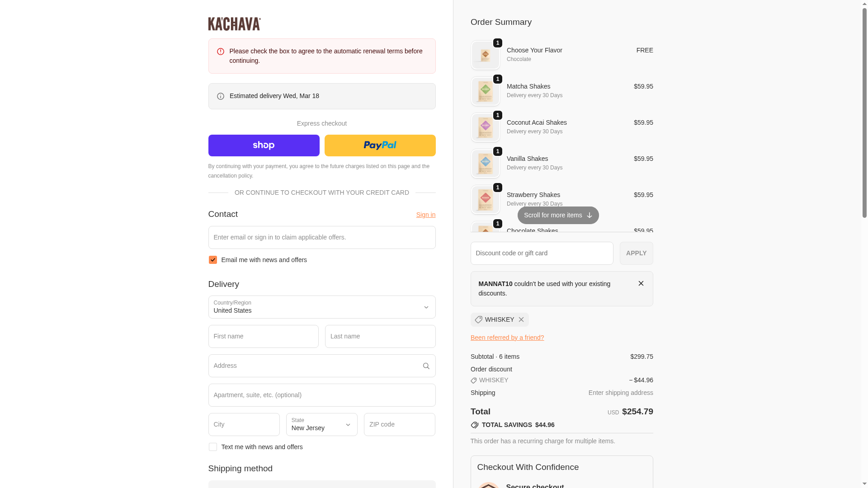868x488 pixels.
Task: Remove the WHISKEY discount tag
Action: pyautogui.click(x=521, y=319)
